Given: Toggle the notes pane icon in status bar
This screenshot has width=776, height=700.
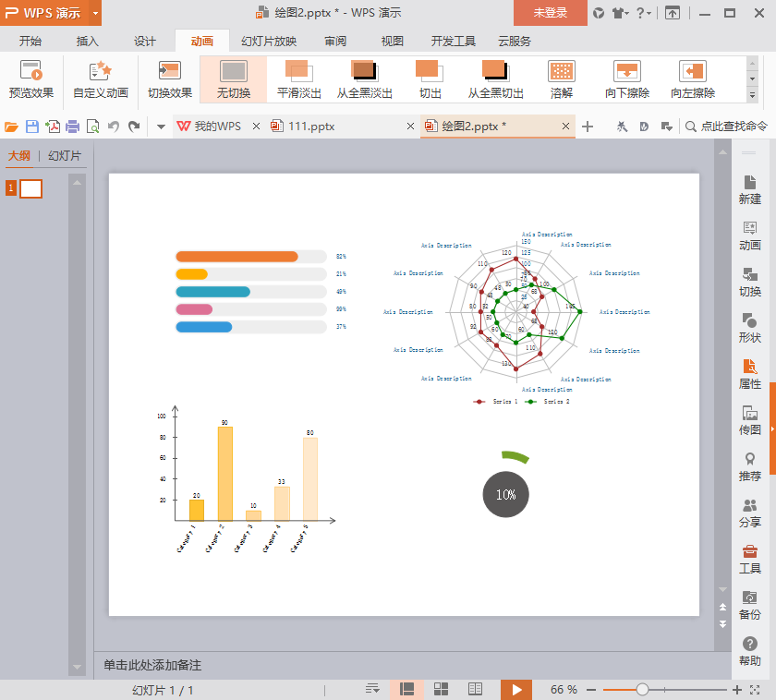Looking at the screenshot, I should (372, 689).
